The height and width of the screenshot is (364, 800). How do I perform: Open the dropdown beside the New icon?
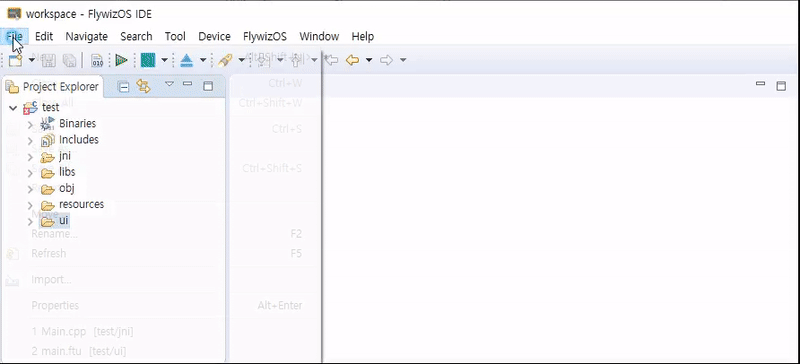click(x=32, y=60)
